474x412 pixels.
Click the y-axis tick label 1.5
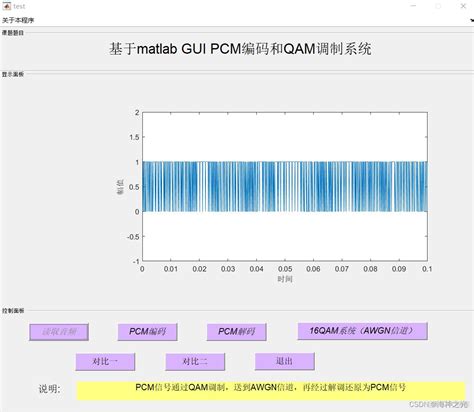[x=134, y=137]
